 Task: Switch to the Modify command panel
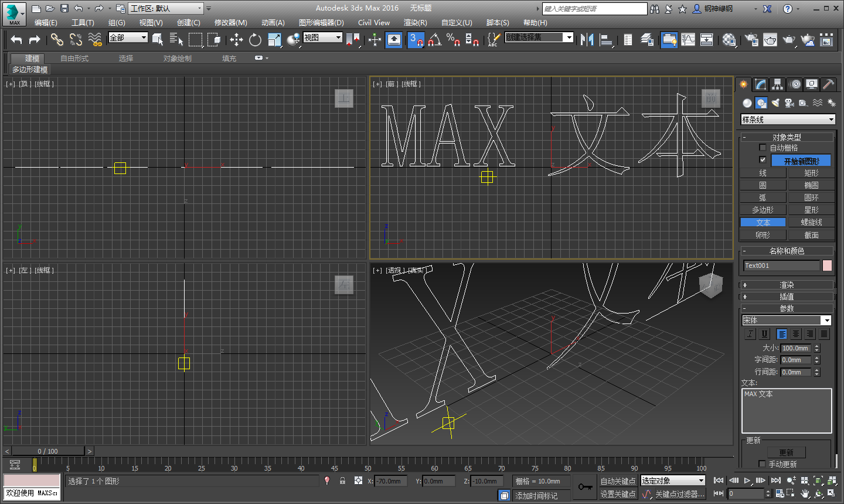pos(760,84)
